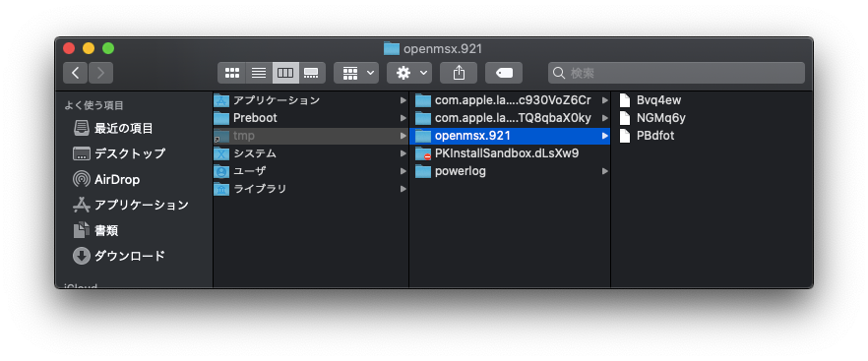The image size is (868, 361).
Task: Click the PBdfot document icon
Action: pyautogui.click(x=624, y=136)
